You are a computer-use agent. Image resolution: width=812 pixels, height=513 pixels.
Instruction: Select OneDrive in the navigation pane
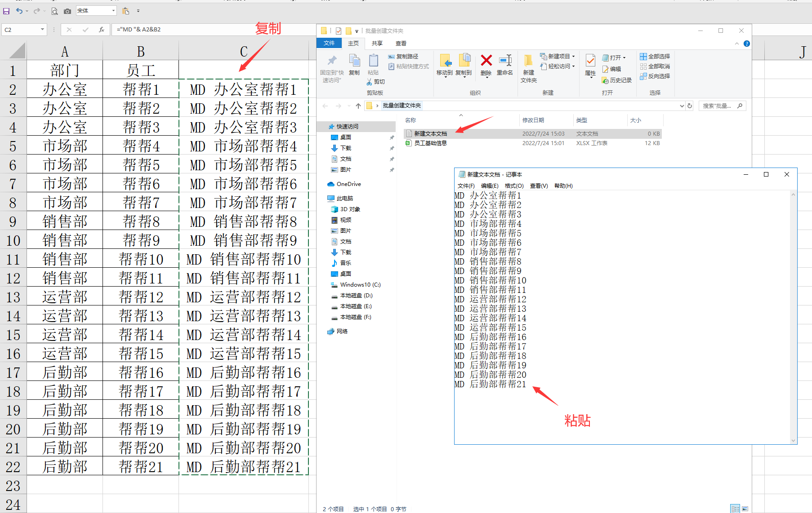(x=348, y=184)
